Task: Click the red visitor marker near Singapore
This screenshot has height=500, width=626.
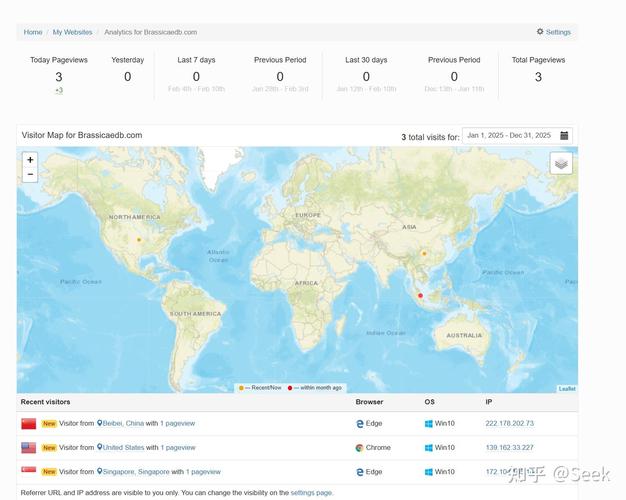Action: pos(420,296)
